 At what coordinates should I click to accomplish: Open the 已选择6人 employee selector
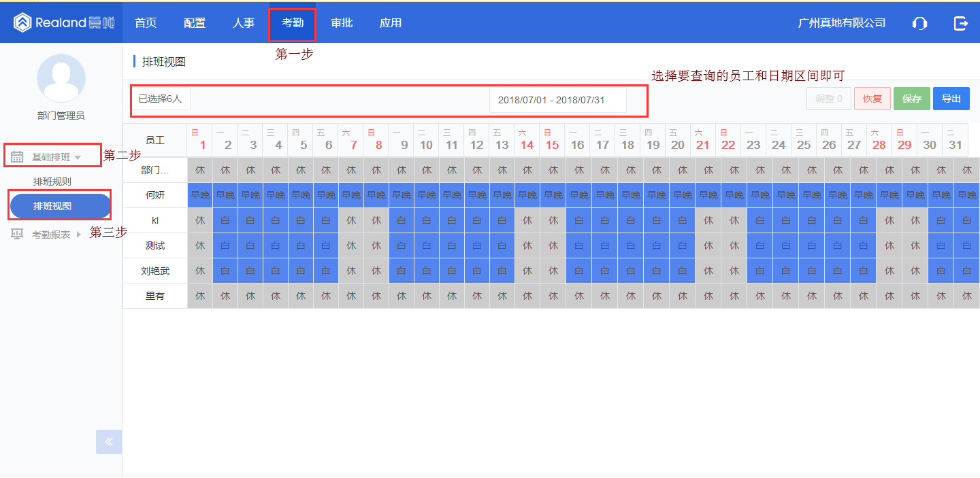tap(161, 99)
